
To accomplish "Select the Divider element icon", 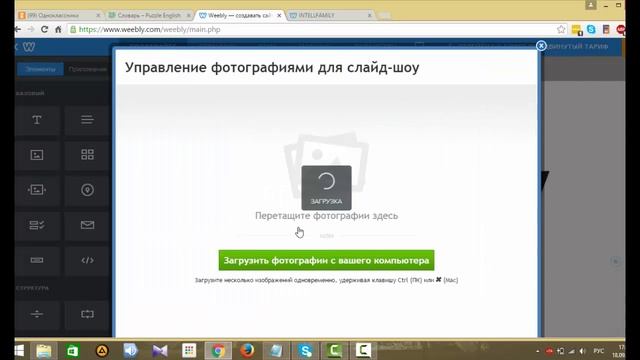I will [x=37, y=314].
